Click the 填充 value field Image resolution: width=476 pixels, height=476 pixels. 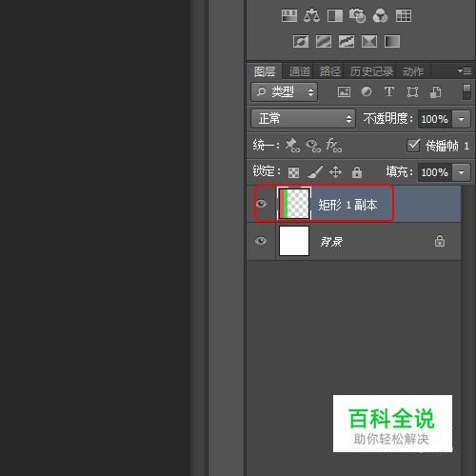click(x=435, y=172)
